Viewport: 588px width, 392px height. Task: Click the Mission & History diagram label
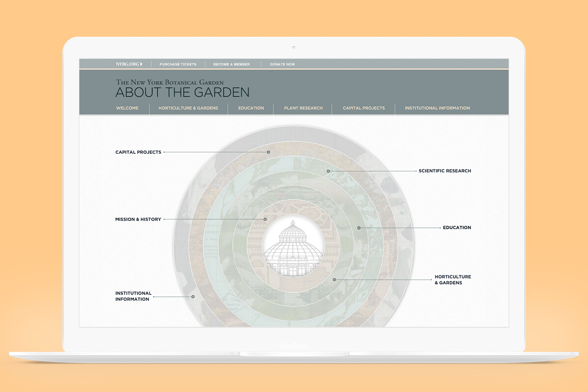pyautogui.click(x=138, y=220)
